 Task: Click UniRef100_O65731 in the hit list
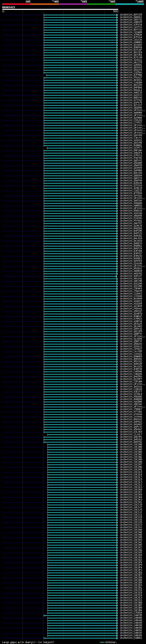131,20
